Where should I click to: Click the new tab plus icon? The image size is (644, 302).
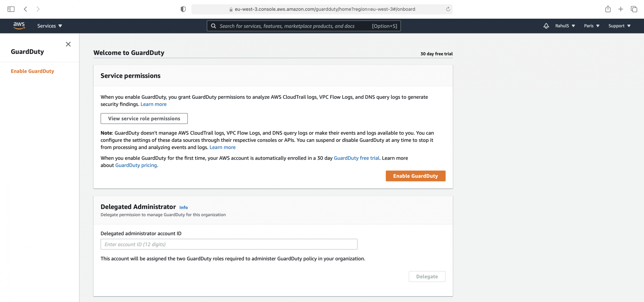(x=621, y=9)
